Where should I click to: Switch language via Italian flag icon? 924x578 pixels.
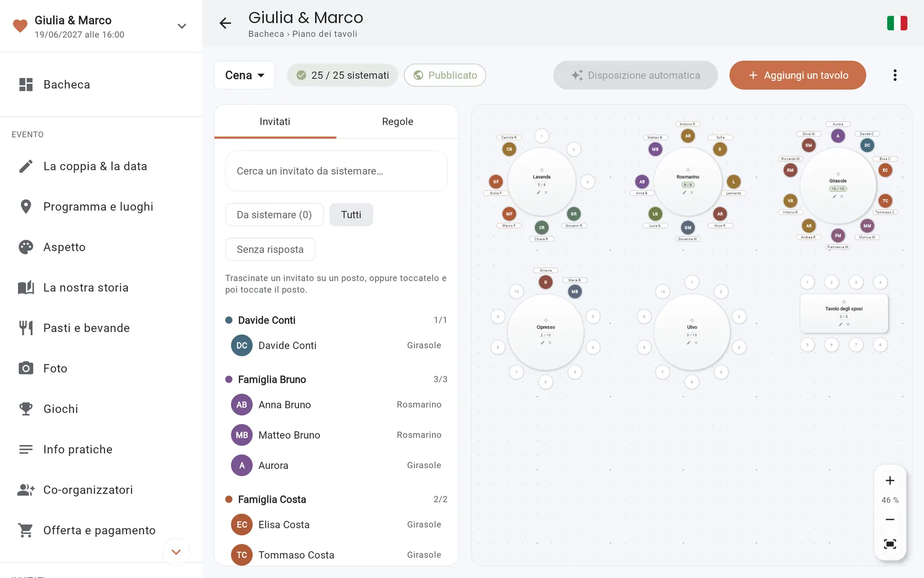tap(897, 23)
